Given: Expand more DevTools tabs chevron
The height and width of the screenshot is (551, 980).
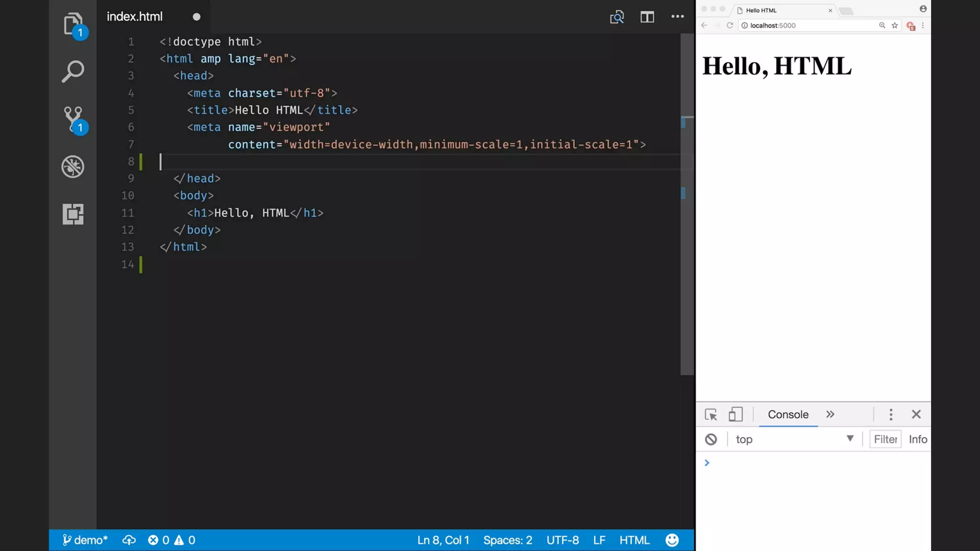Looking at the screenshot, I should 830,414.
